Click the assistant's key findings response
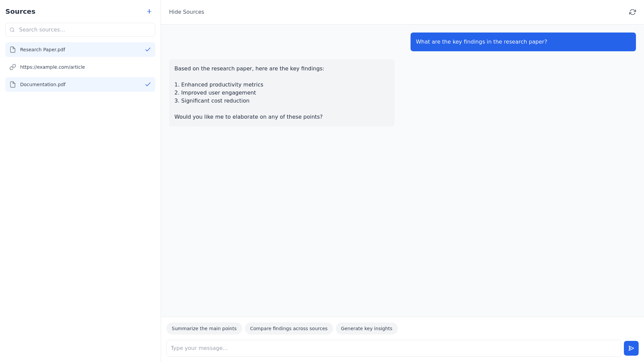The height and width of the screenshot is (362, 644). [281, 93]
